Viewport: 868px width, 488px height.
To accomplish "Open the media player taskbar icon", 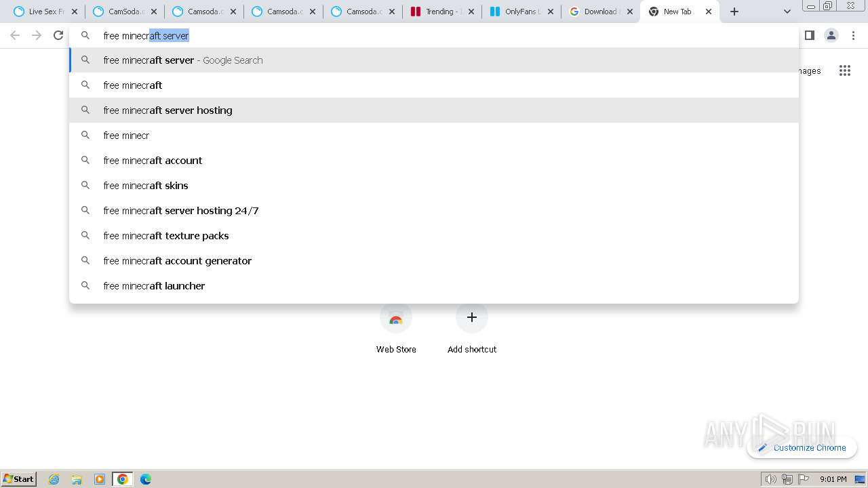I will 100,479.
